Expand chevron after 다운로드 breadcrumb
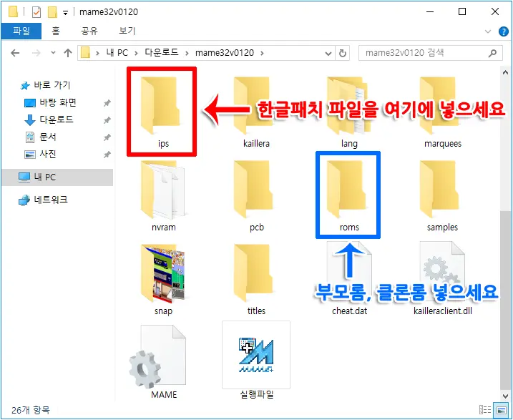Viewport: 513px width, 420px height. 187,53
